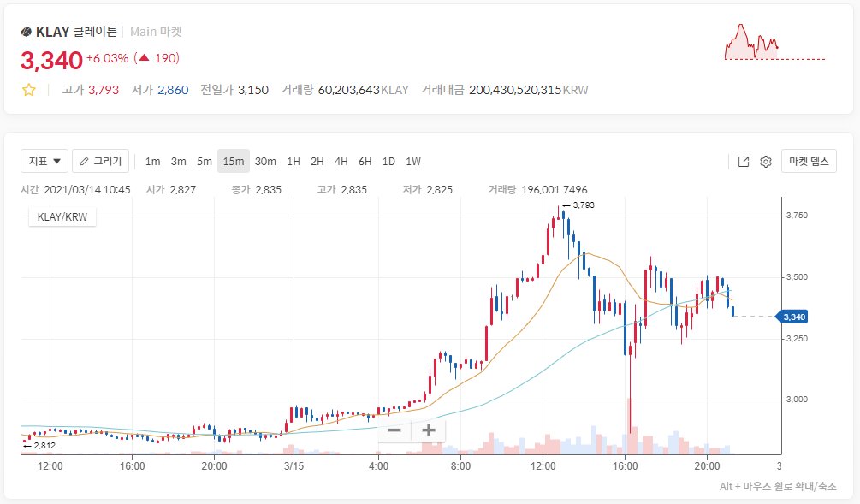860x504 pixels.
Task: Zoom out chart with minus button
Action: click(394, 430)
